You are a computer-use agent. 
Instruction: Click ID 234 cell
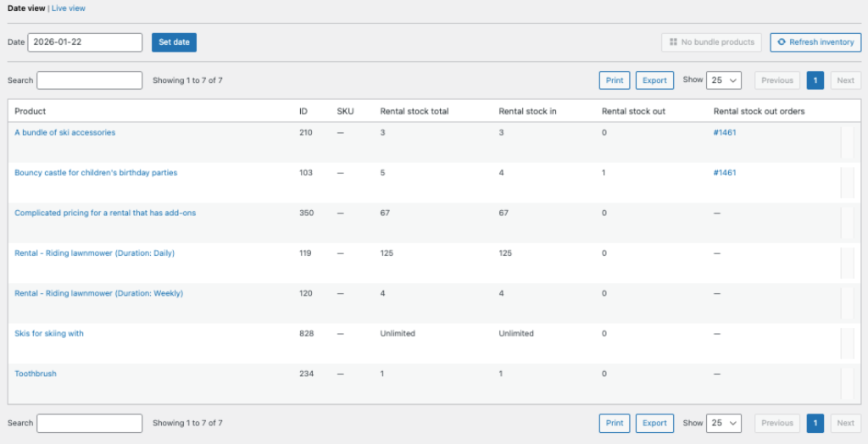306,374
